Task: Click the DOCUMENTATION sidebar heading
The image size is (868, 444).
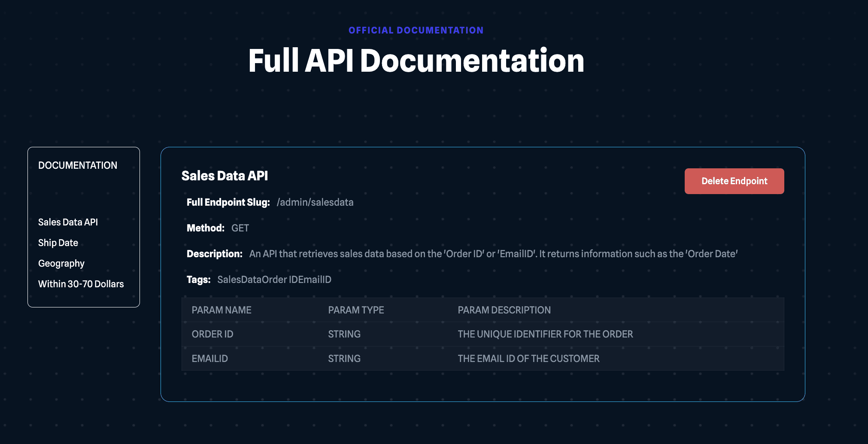Action: pos(78,165)
